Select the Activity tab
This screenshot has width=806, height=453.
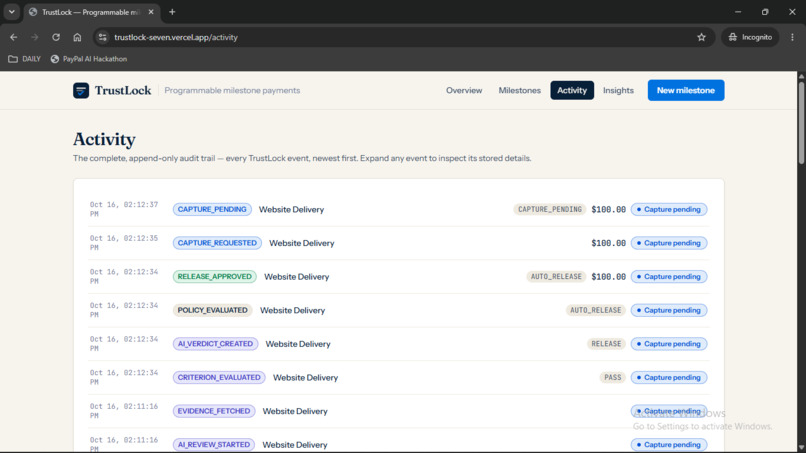pos(572,90)
